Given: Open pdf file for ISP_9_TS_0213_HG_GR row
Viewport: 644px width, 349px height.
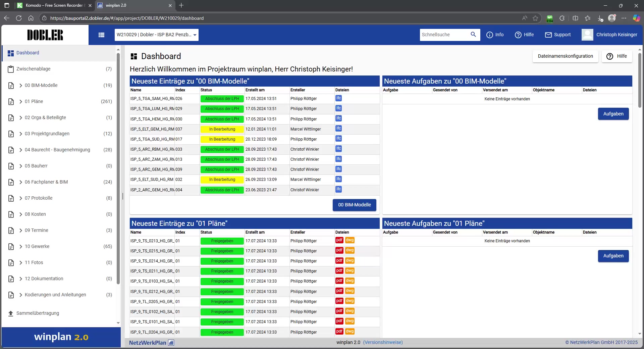Looking at the screenshot, I should (x=339, y=240).
